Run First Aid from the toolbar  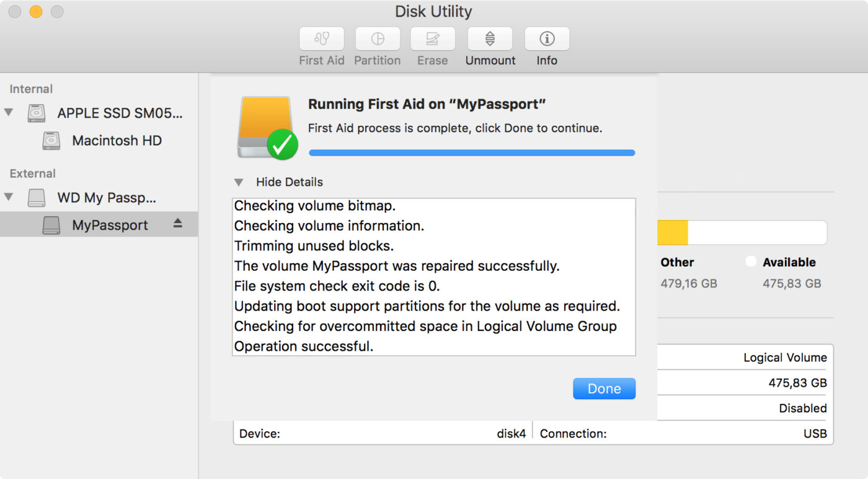tap(321, 39)
